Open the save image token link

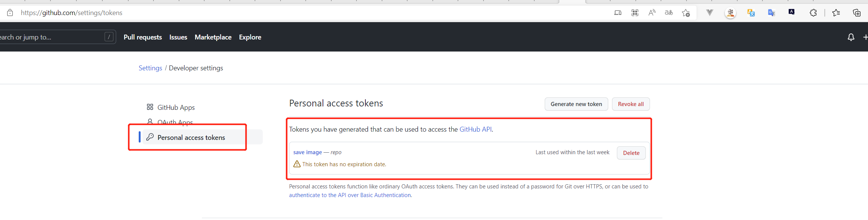pos(308,152)
